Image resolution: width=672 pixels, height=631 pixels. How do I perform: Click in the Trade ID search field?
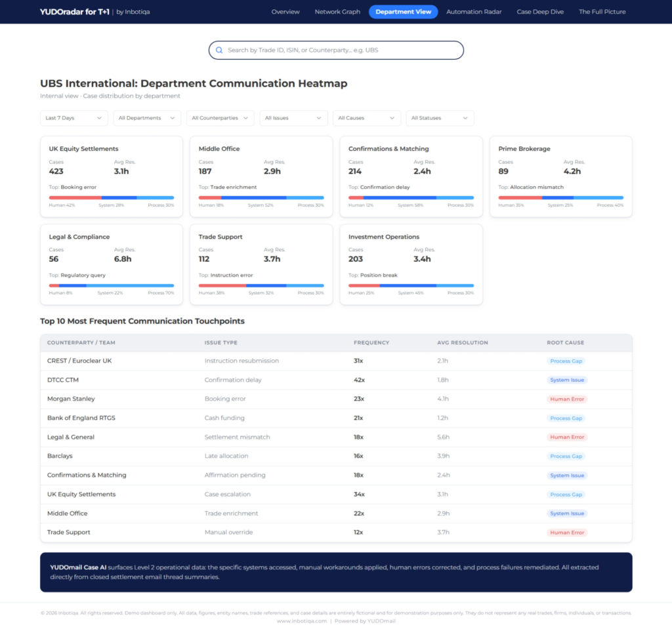tap(341, 50)
